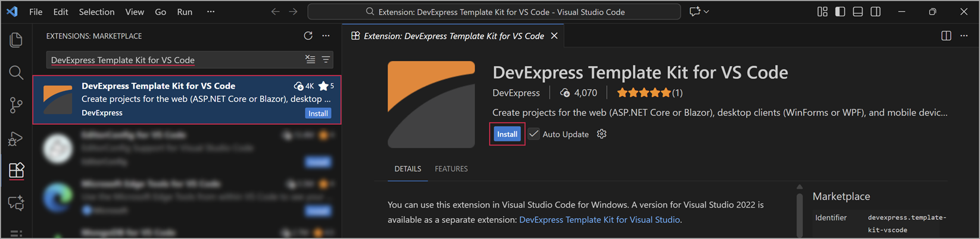The height and width of the screenshot is (239, 980).
Task: Open the Chat view icon in activity bar
Action: [16, 203]
